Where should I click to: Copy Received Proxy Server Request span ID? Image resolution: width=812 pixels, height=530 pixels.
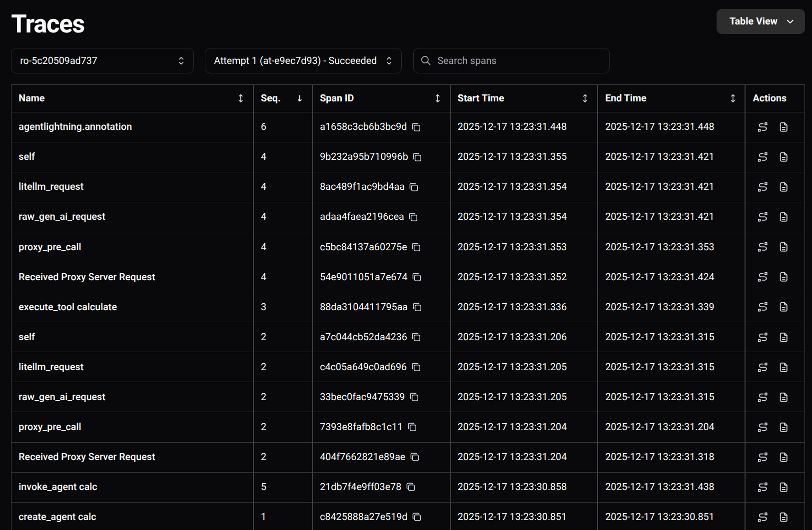coord(417,277)
